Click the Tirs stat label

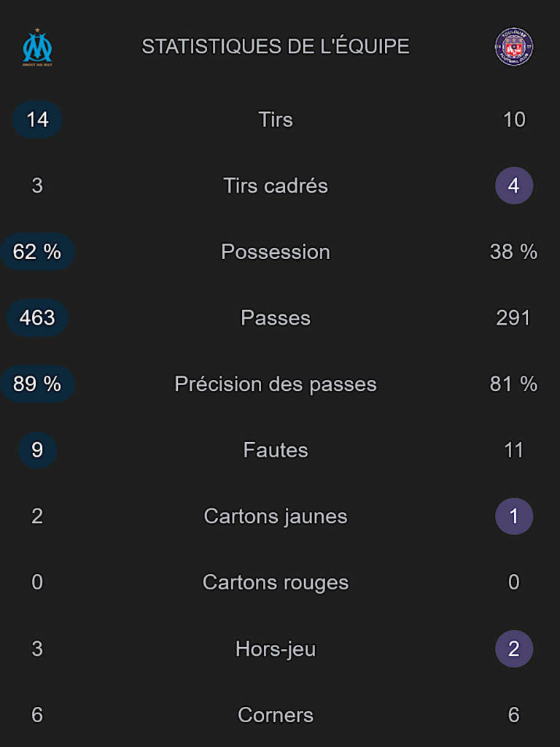pyautogui.click(x=276, y=120)
